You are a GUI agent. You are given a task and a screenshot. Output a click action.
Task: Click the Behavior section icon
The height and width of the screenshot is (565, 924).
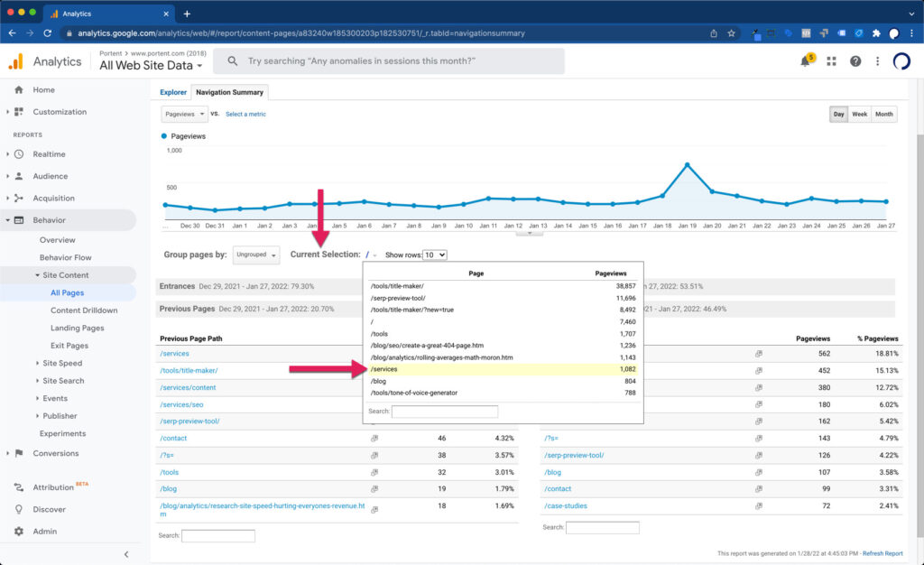[x=19, y=219]
